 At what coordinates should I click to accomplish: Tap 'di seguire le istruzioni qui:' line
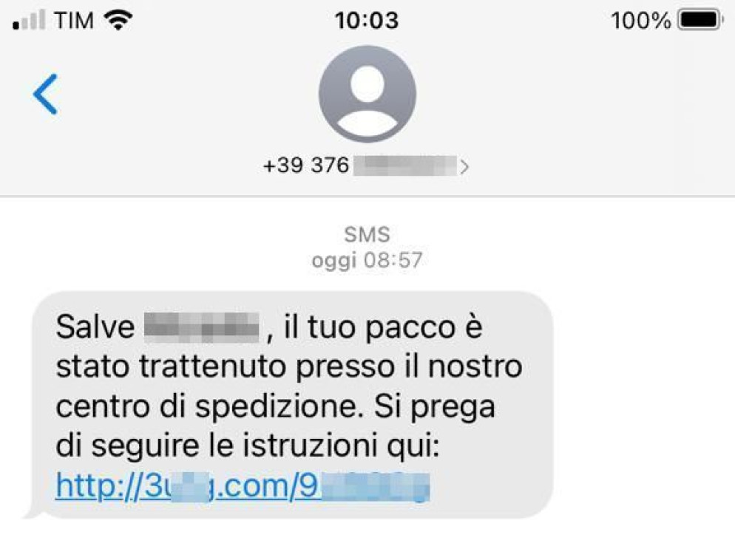point(248,445)
